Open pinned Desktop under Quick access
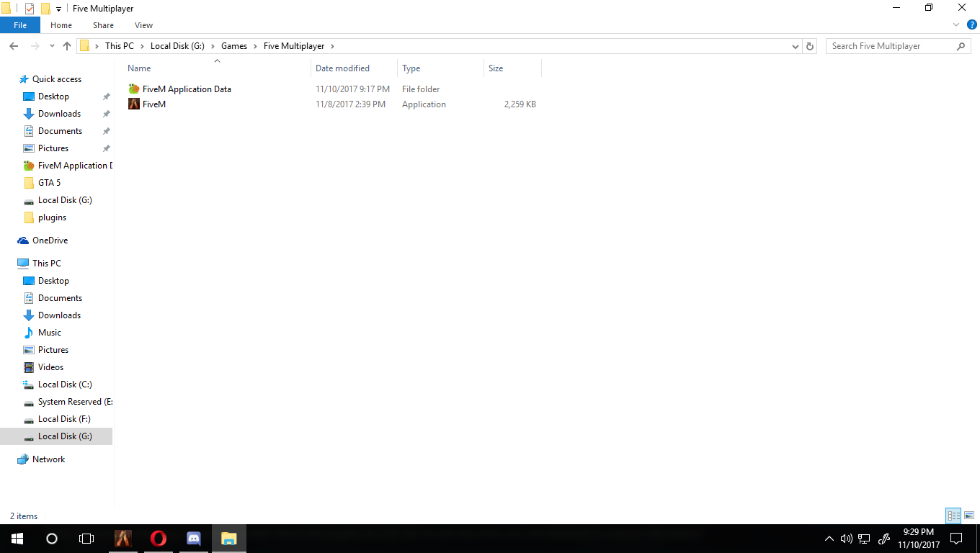980x553 pixels. (x=53, y=96)
